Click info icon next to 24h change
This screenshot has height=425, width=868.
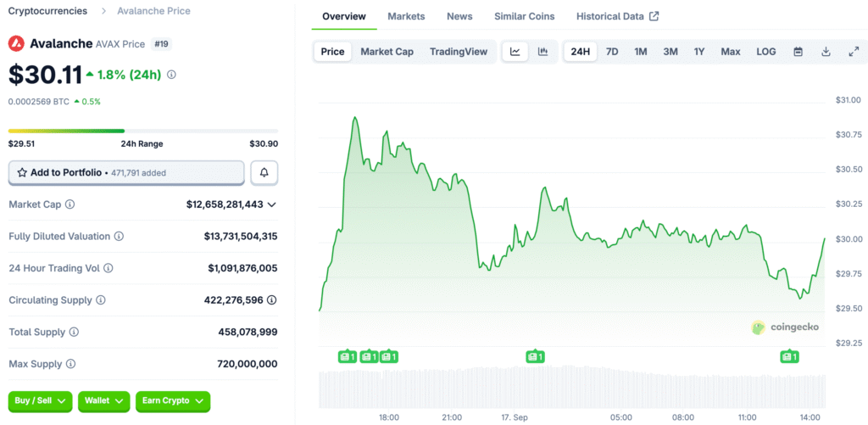pos(171,75)
